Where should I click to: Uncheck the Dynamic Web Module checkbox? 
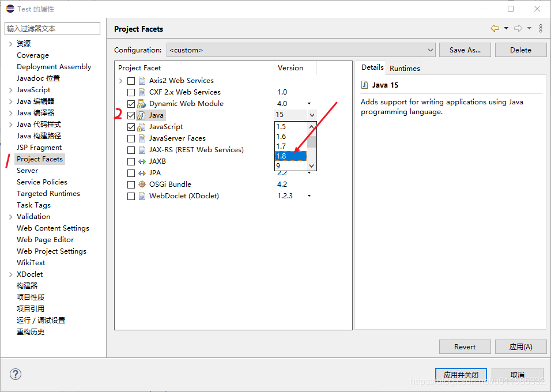point(131,104)
